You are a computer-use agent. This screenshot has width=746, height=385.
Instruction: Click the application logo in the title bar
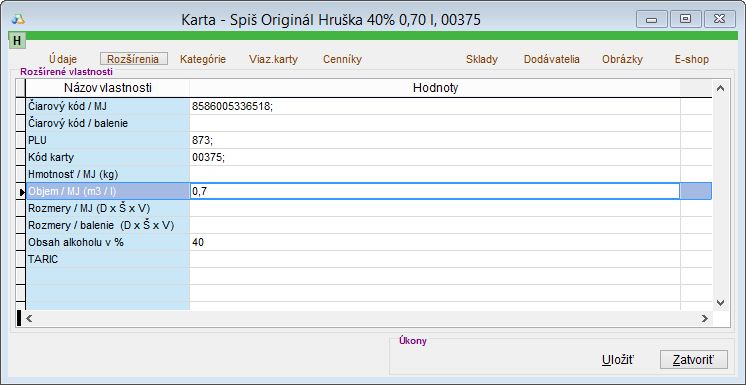pyautogui.click(x=18, y=20)
